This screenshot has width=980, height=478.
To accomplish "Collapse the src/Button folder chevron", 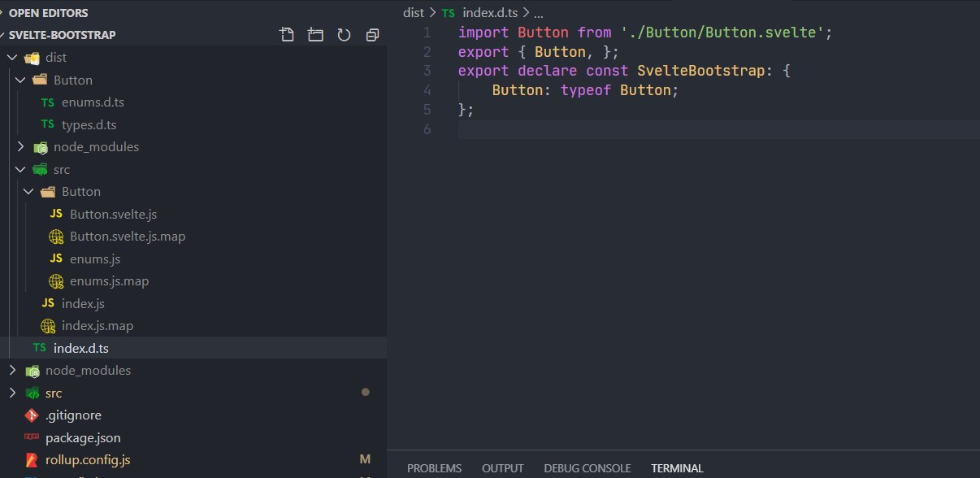I will point(28,192).
